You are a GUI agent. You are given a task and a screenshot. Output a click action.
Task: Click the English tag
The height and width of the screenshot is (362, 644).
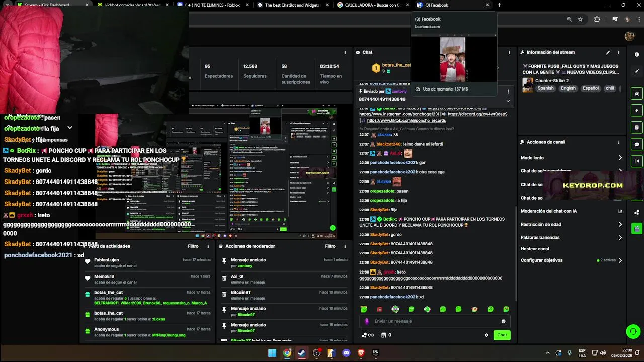click(568, 88)
